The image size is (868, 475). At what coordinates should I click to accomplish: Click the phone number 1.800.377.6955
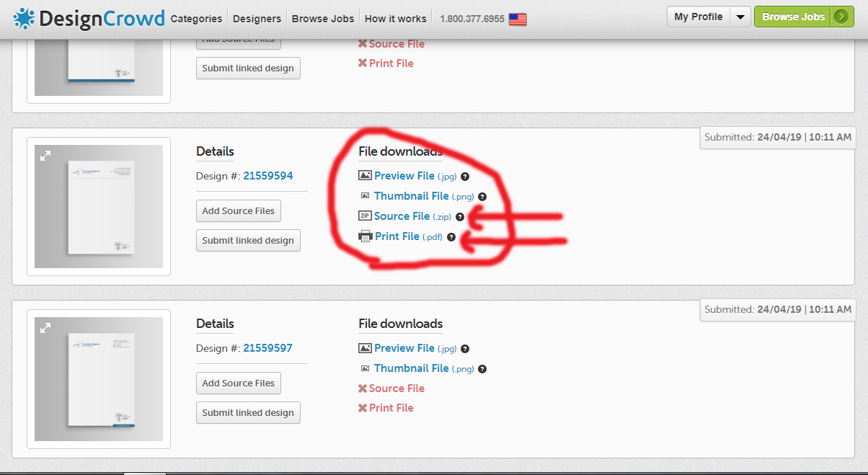pyautogui.click(x=472, y=19)
